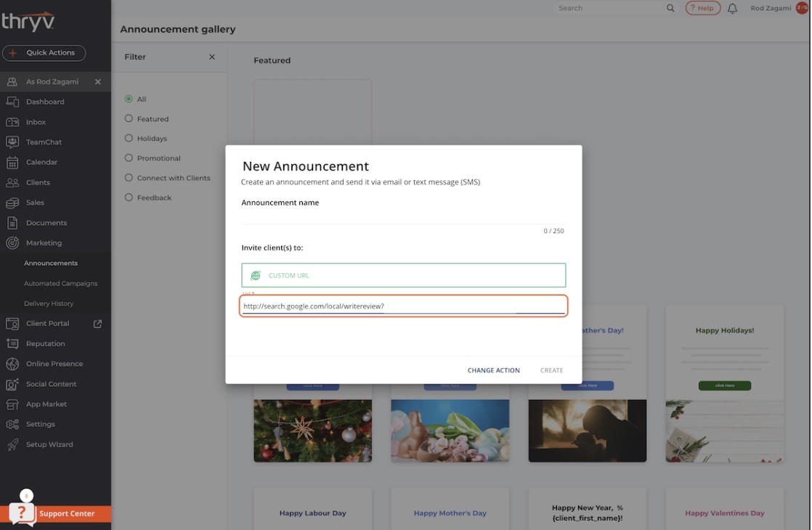
Task: Click the Client Portal external link icon
Action: (97, 324)
